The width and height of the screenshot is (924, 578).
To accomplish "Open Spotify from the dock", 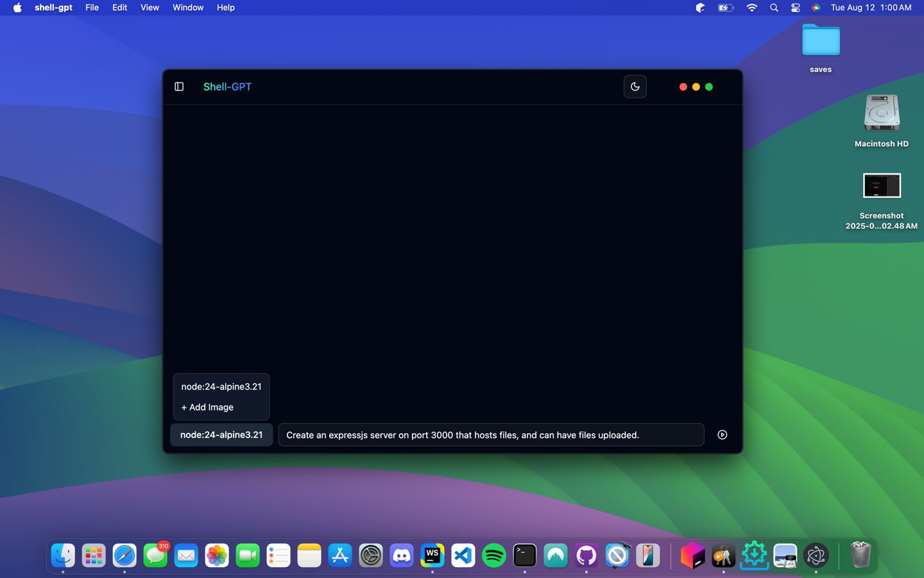I will 494,556.
